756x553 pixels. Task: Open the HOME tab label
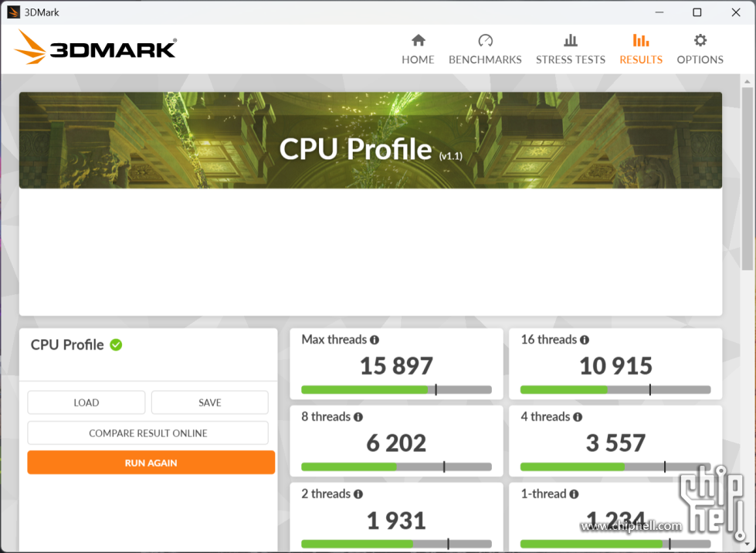click(418, 59)
